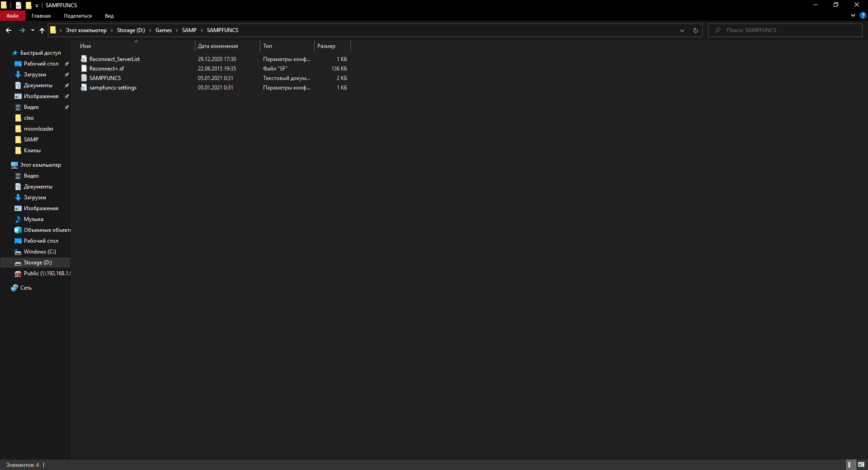Sort by Тип column header
The width and height of the screenshot is (868, 470).
pos(287,46)
